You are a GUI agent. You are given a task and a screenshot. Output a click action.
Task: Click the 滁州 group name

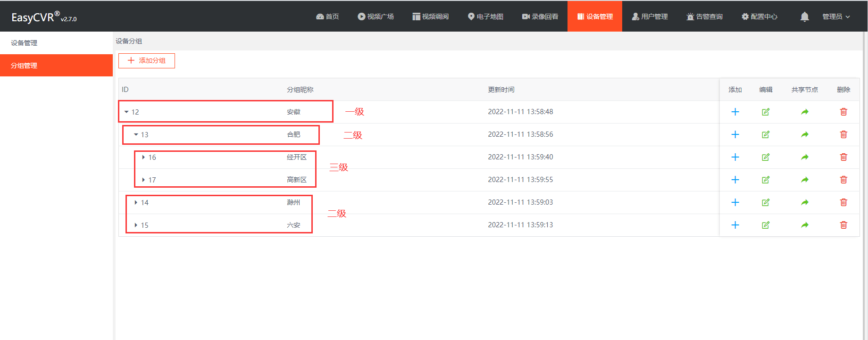pos(293,202)
